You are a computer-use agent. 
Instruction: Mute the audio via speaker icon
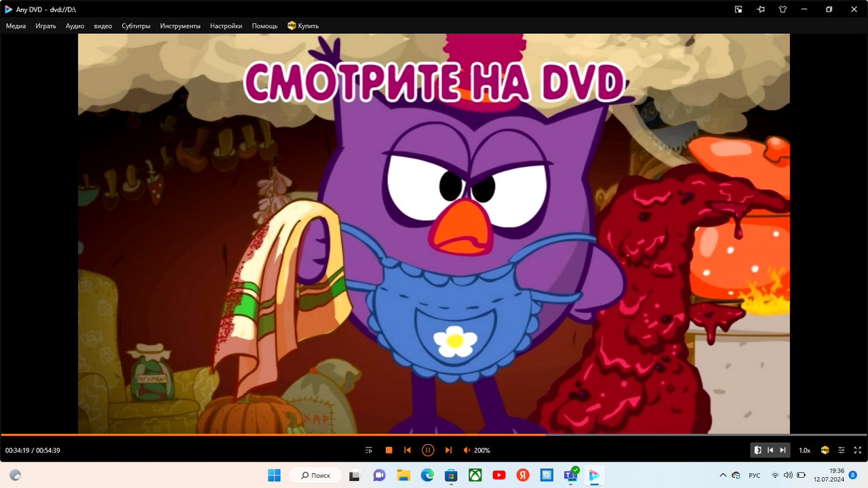point(467,450)
